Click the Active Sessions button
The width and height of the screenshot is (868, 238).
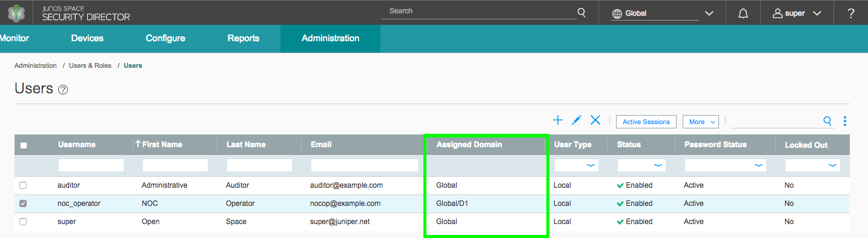point(646,122)
